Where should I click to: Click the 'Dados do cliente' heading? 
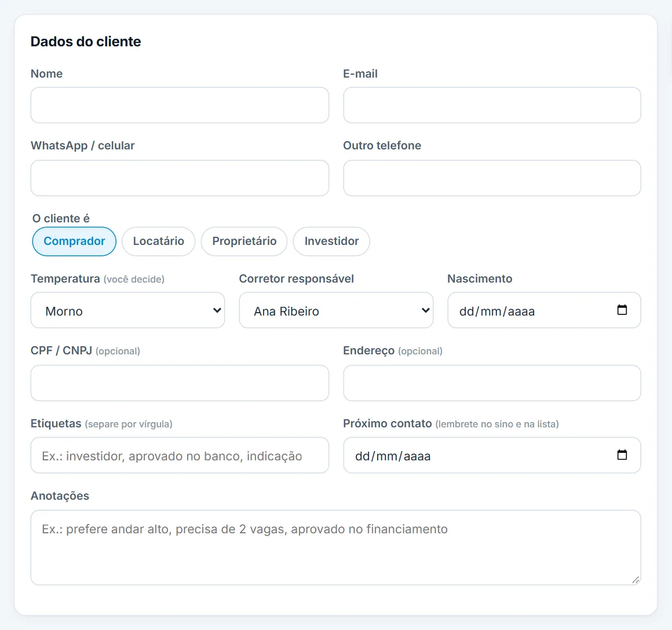pos(86,42)
